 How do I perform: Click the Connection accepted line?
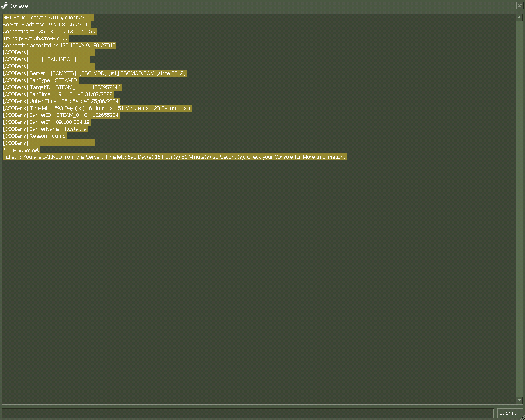point(59,46)
